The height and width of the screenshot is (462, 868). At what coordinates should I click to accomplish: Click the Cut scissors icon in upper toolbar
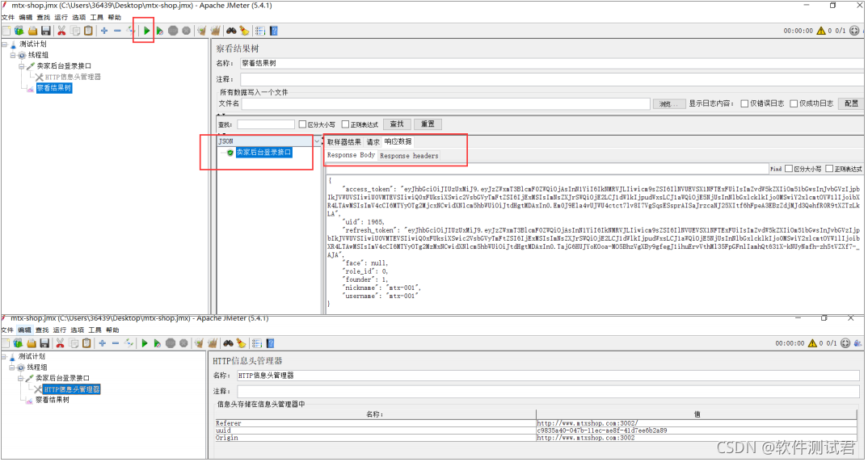point(61,31)
